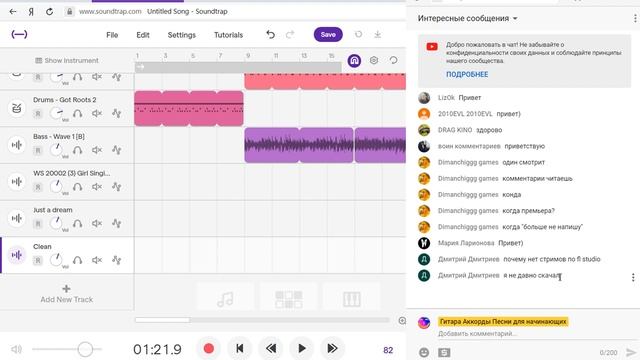Viewport: 640px width, 360px height.
Task: Mute the Bass - Wave 1 [B] track
Action: pos(97,150)
